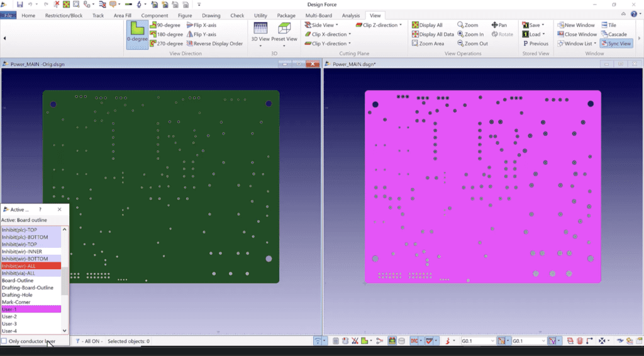
Task: Click the zoom-fit magnifier icon in quick access toolbar
Action: point(76,4)
